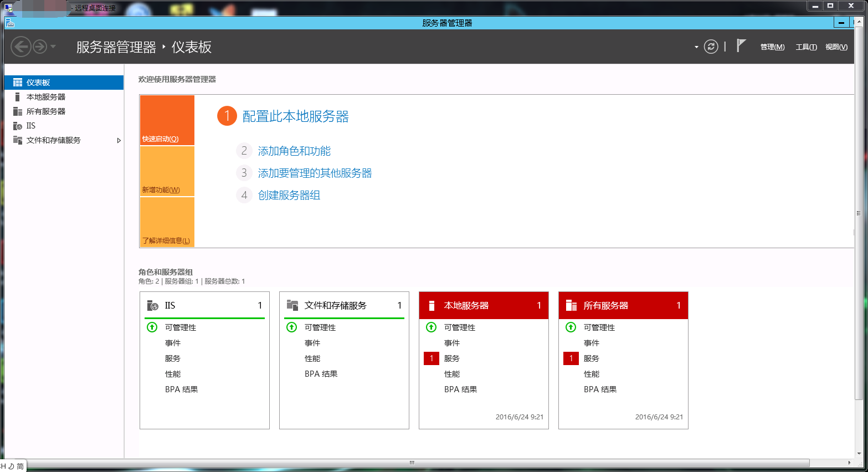This screenshot has height=472, width=868.
Task: Select the 新增功能(W) tile
Action: [x=167, y=171]
